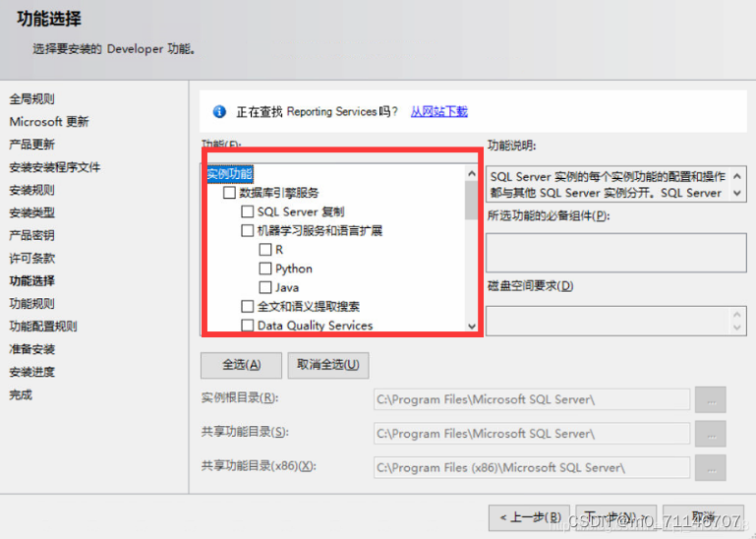Screen dimensions: 756x539
Task: Select the 功能规则 step
Action: 31,304
